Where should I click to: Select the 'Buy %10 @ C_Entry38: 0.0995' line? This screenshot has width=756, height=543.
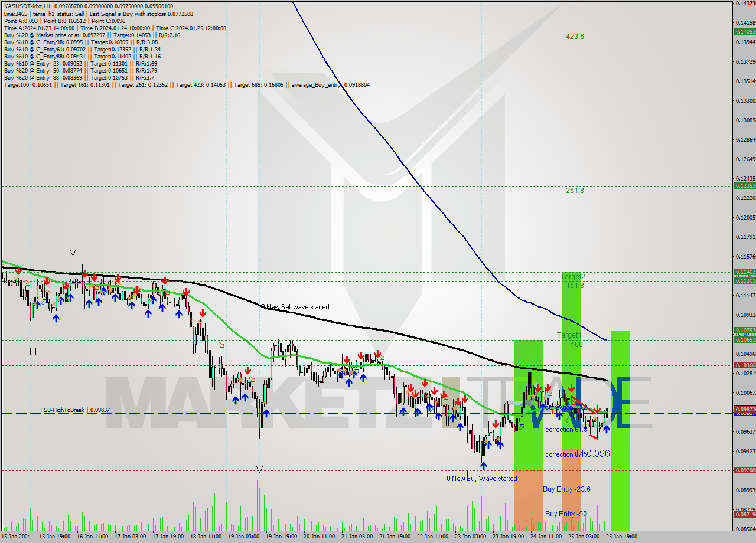point(81,42)
